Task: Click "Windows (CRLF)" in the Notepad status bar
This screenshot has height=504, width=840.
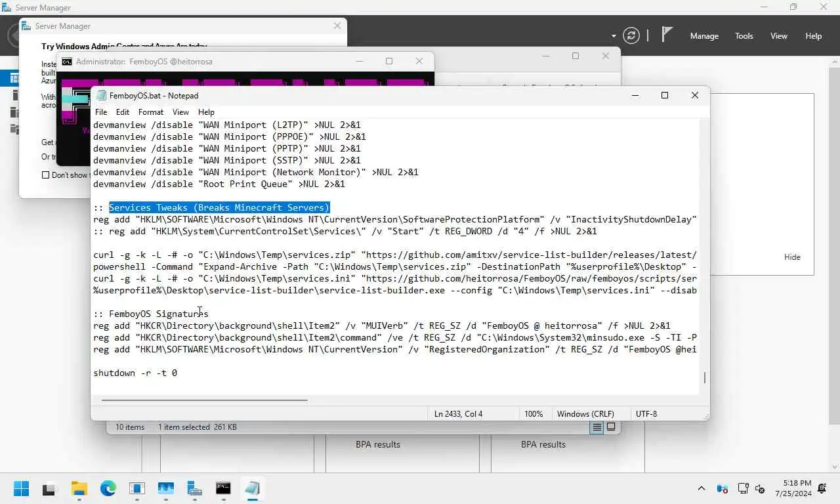Action: click(x=585, y=414)
